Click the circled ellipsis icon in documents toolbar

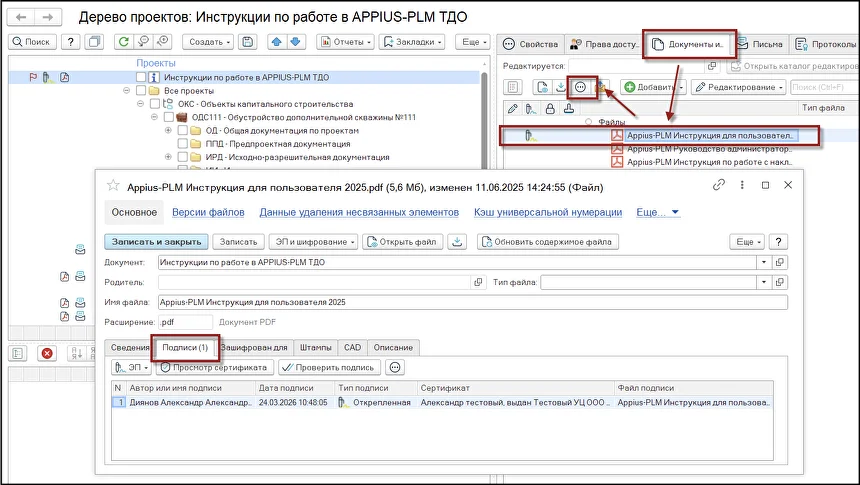click(x=580, y=87)
